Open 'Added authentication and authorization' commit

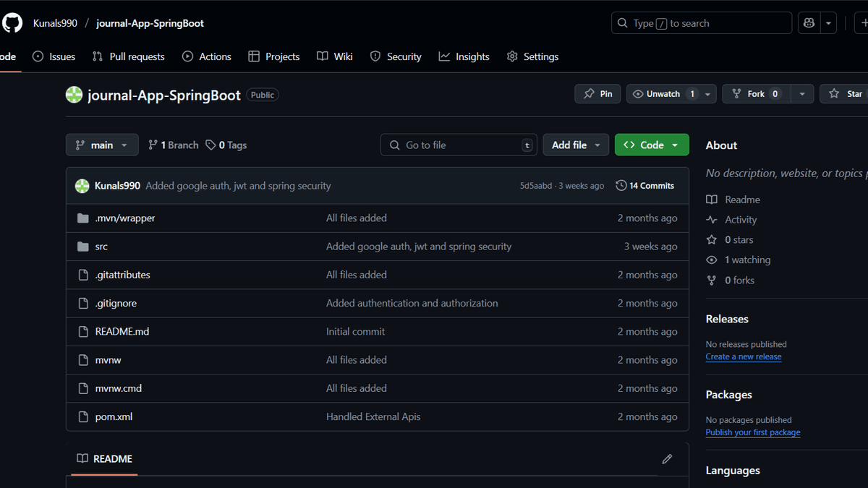[x=412, y=303]
